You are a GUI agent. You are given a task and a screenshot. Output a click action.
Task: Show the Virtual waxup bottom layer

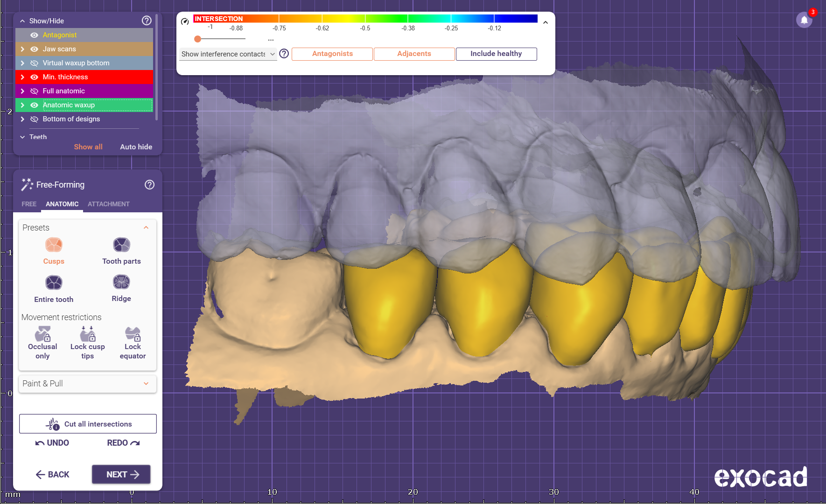[34, 63]
